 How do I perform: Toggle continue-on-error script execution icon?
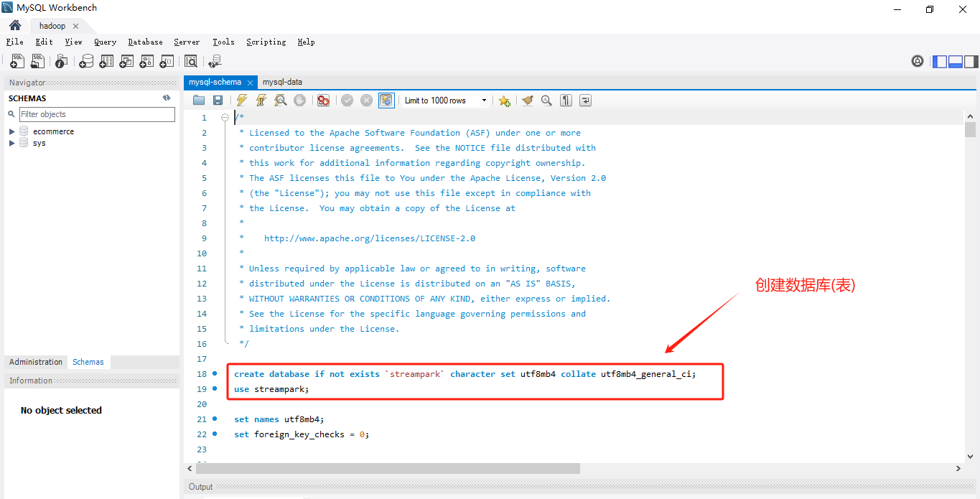[x=323, y=101]
